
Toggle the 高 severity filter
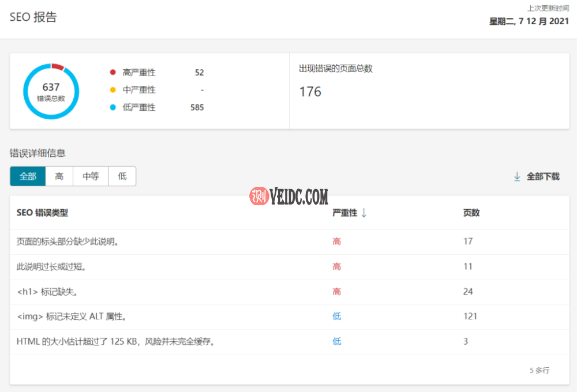click(x=58, y=176)
